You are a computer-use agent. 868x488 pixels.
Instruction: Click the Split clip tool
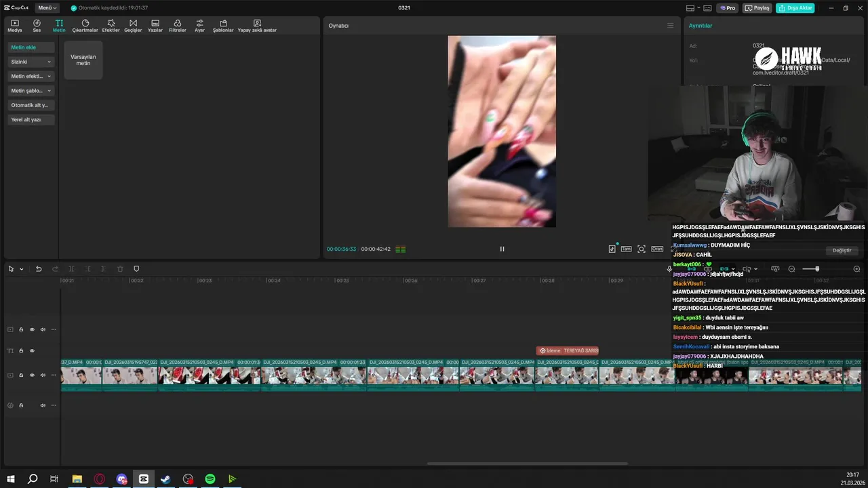pos(71,269)
